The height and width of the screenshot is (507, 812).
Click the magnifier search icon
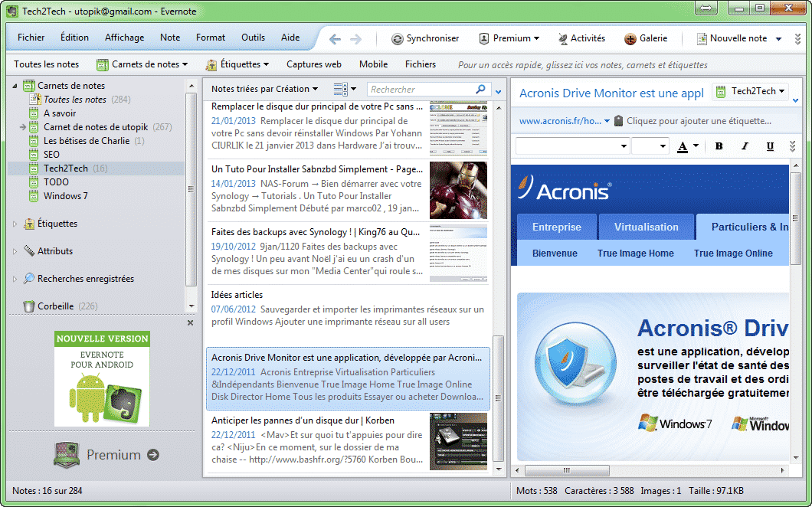point(481,89)
